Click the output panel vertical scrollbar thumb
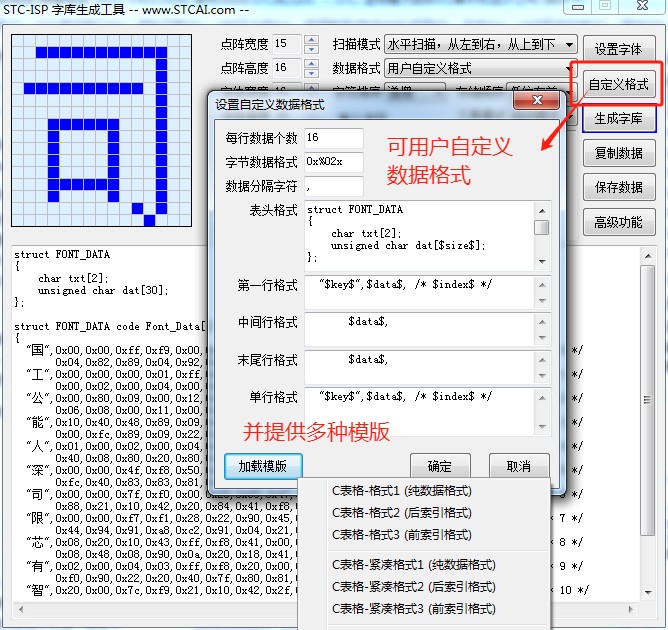The width and height of the screenshot is (668, 630). pyautogui.click(x=648, y=400)
